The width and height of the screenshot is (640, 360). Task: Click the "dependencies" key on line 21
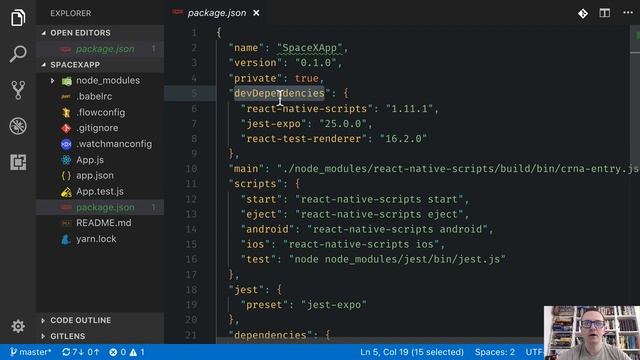point(270,335)
